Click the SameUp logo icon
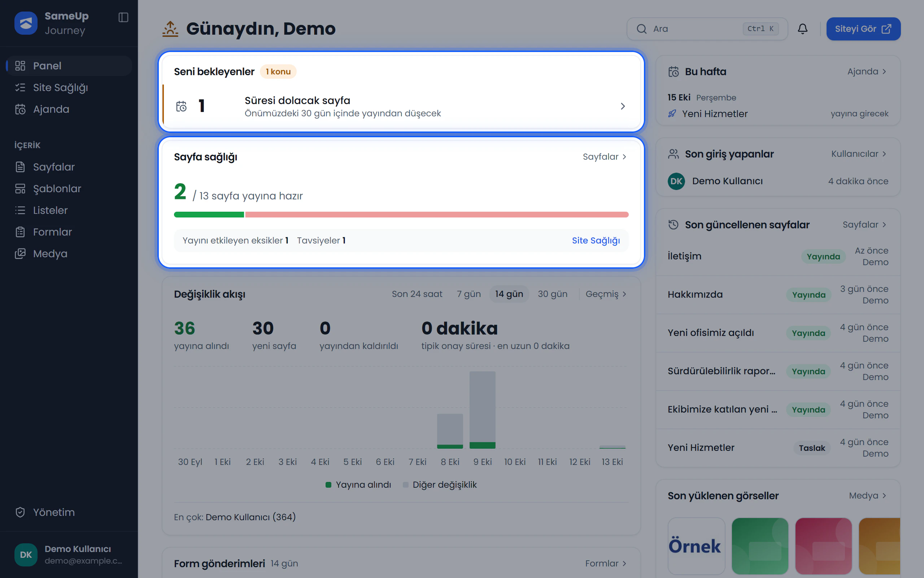 coord(26,23)
